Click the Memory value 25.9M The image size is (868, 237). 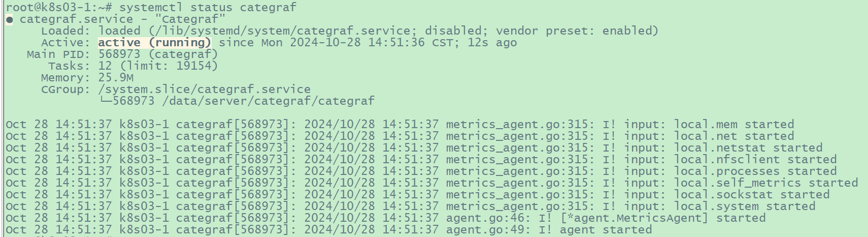pyautogui.click(x=116, y=78)
